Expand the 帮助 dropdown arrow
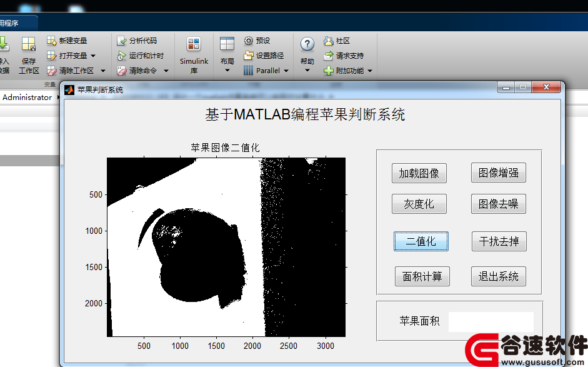588x367 pixels. [x=307, y=71]
